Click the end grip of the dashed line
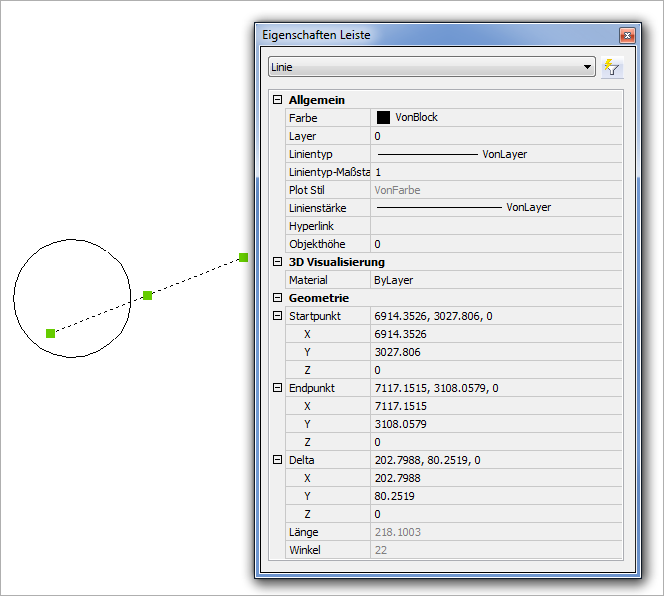The width and height of the screenshot is (664, 596). [x=243, y=258]
